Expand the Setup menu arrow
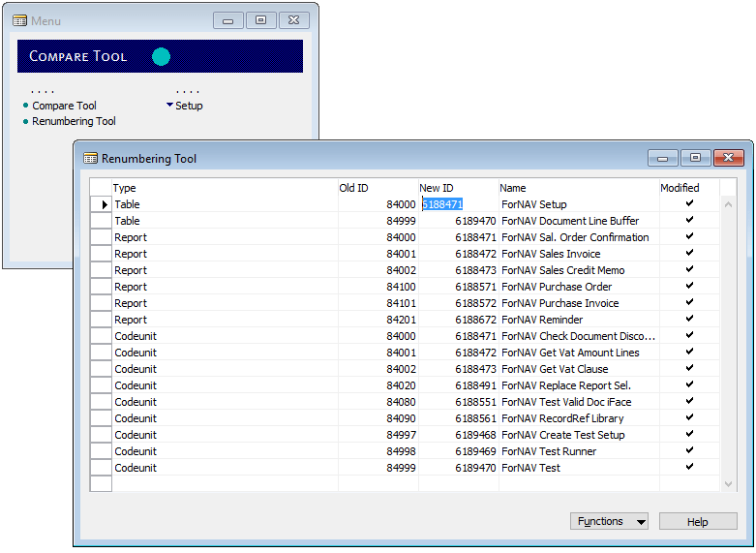 click(169, 106)
